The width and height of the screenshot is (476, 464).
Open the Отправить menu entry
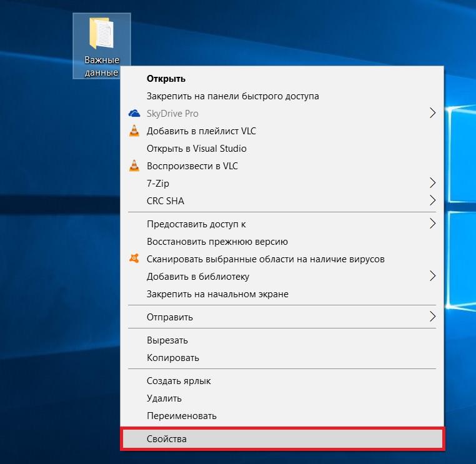pyautogui.click(x=282, y=317)
